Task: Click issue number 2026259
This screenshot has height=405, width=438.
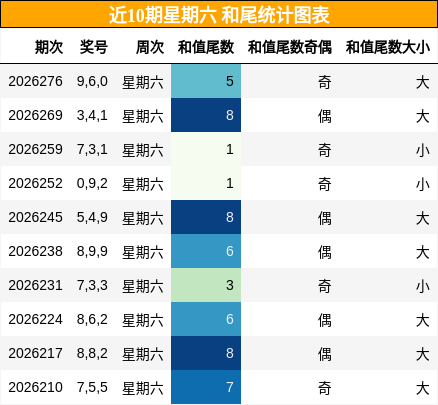Action: click(35, 149)
